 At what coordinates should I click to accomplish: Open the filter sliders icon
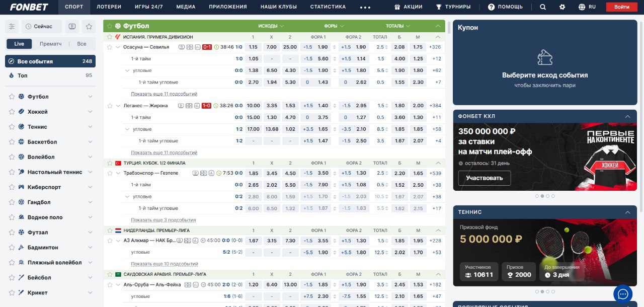tap(12, 26)
